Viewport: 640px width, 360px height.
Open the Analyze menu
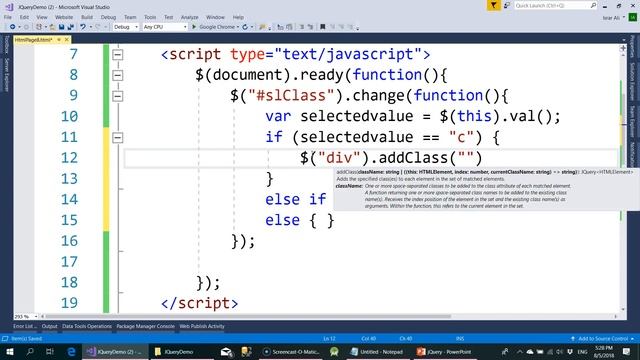point(189,17)
